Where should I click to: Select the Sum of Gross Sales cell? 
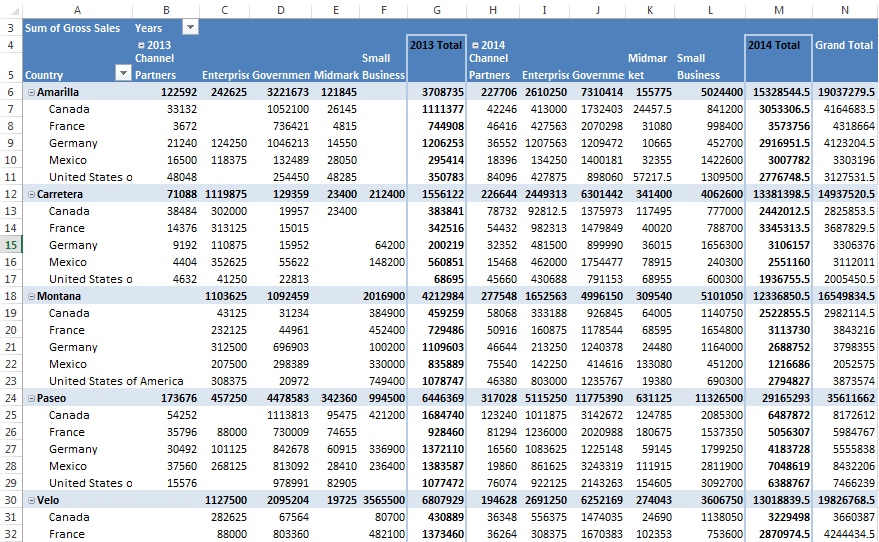[77, 28]
